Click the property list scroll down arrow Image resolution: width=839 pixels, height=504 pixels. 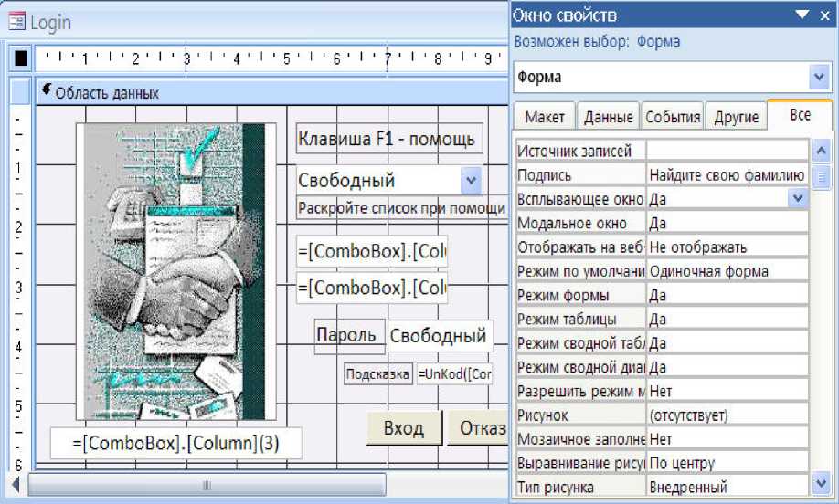[x=822, y=484]
